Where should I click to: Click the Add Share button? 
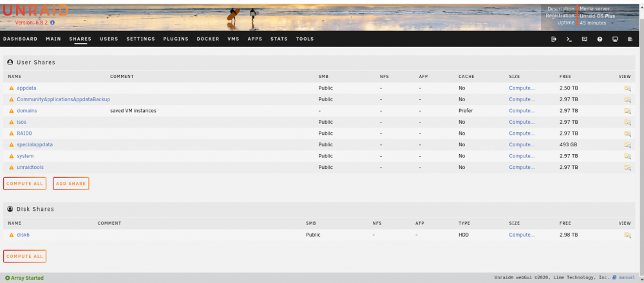point(71,184)
